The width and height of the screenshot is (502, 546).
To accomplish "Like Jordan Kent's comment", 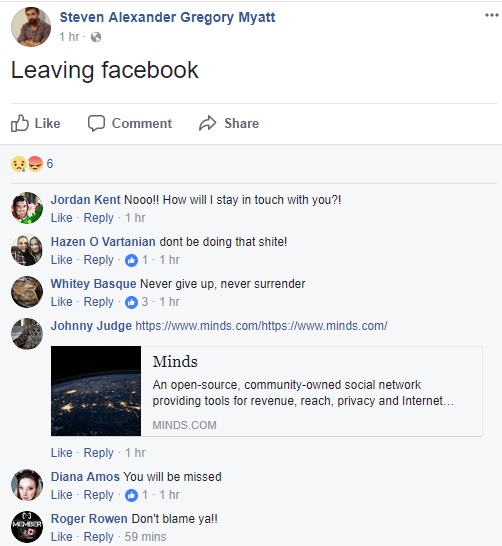I will coord(62,218).
